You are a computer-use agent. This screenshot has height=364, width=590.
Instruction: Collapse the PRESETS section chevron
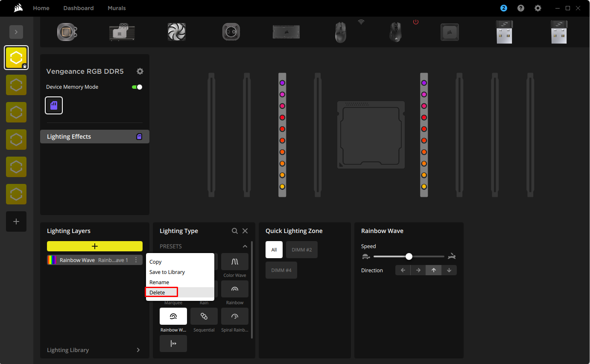[245, 246]
